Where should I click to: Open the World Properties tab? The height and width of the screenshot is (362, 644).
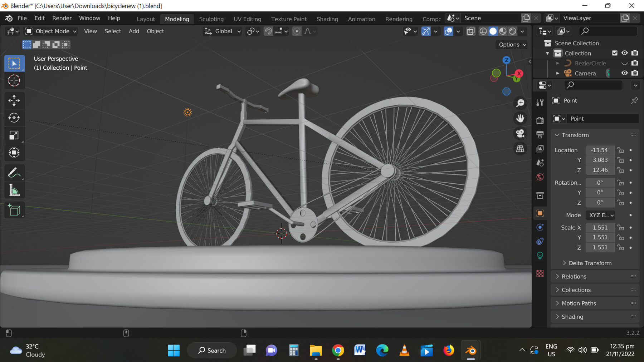pos(540,177)
